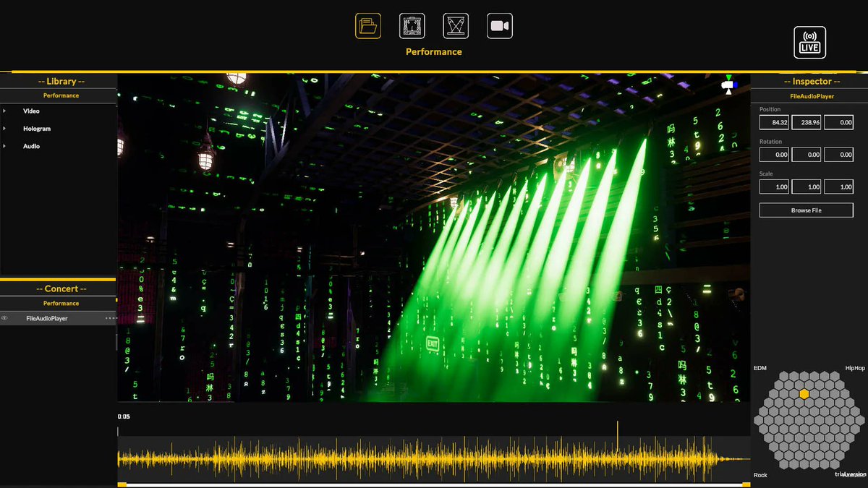Expand the Hologram library category
Image resolution: width=868 pixels, height=488 pixels.
click(4, 129)
